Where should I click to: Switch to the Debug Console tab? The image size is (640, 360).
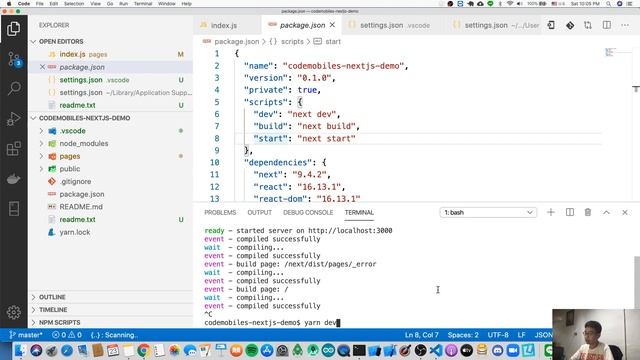[x=308, y=212]
